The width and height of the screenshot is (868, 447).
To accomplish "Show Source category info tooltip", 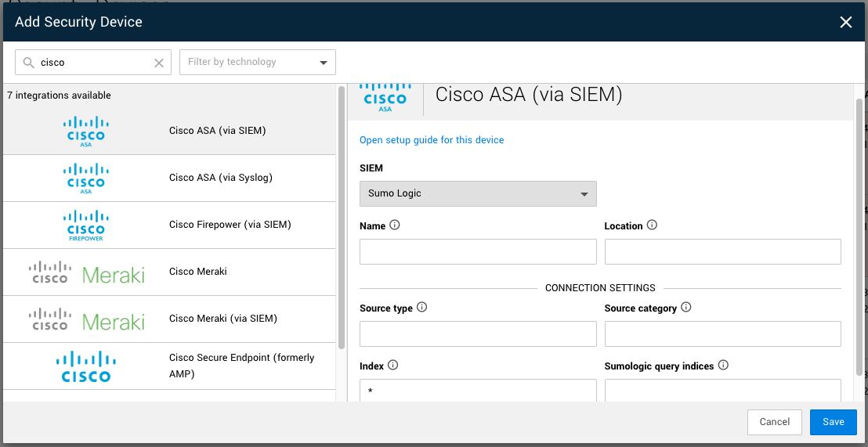I will 686,307.
